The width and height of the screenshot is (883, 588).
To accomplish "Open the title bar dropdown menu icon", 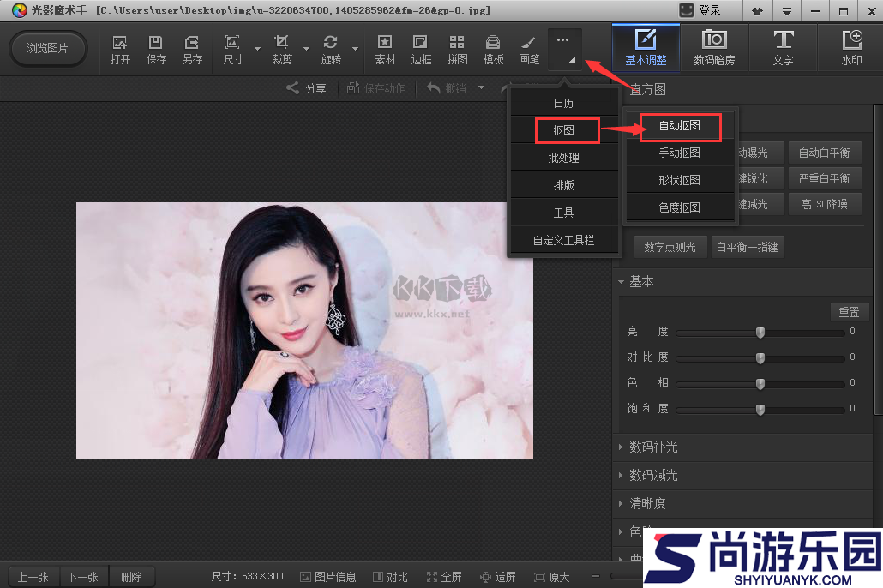I will [787, 10].
